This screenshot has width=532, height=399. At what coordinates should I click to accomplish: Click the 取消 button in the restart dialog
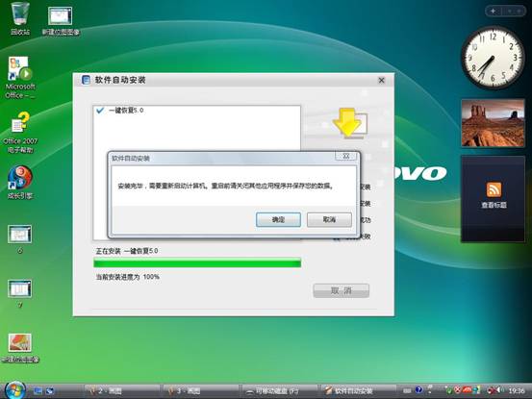click(329, 219)
